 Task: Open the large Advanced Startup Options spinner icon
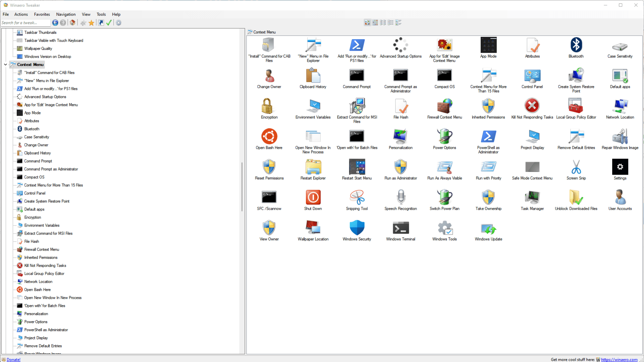point(400,45)
